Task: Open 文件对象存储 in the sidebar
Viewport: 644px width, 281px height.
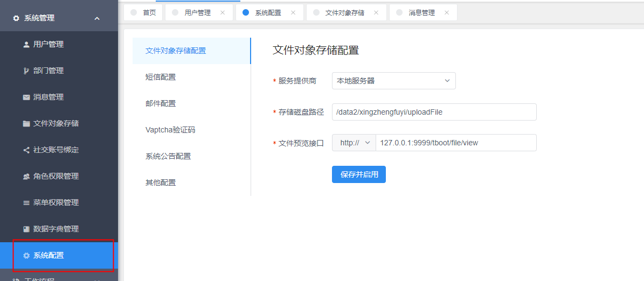Action: (59, 123)
